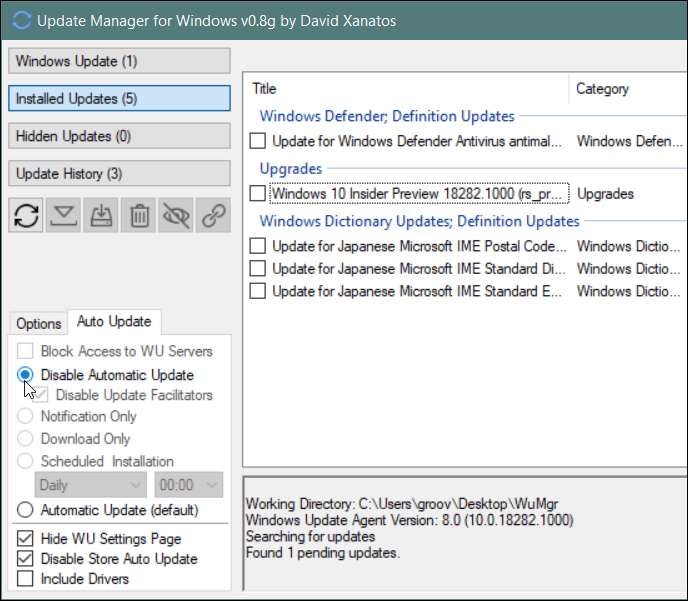
Task: Toggle Disable Update Facilitators checkbox
Action: coord(40,395)
